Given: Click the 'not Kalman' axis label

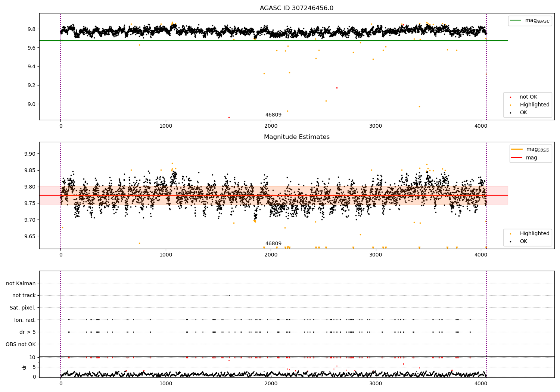Looking at the screenshot, I should (x=21, y=284).
